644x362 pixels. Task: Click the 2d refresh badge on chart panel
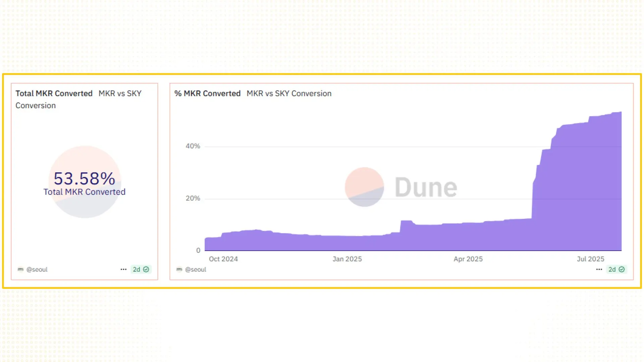[612, 269]
